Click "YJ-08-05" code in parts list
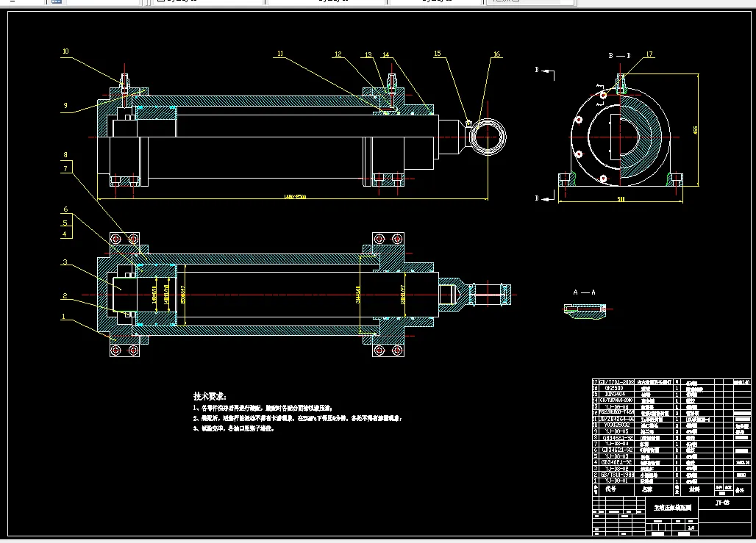This screenshot has width=756, height=543. (x=617, y=432)
